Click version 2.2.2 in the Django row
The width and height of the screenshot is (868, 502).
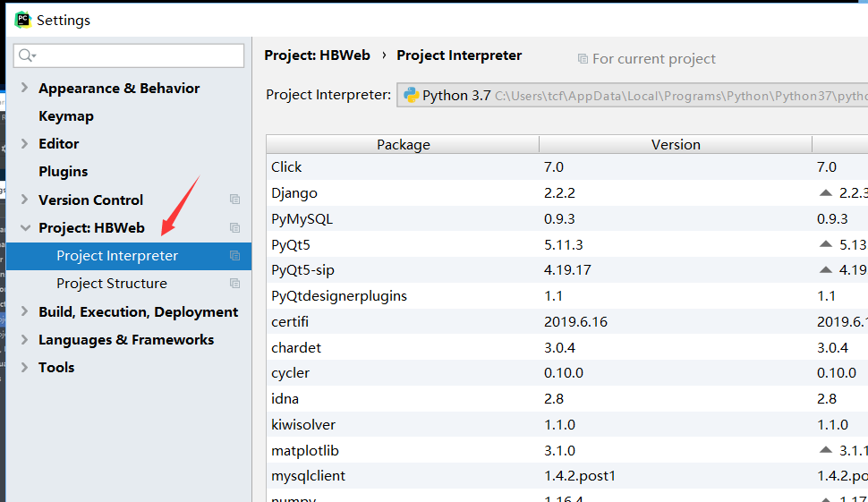point(559,192)
